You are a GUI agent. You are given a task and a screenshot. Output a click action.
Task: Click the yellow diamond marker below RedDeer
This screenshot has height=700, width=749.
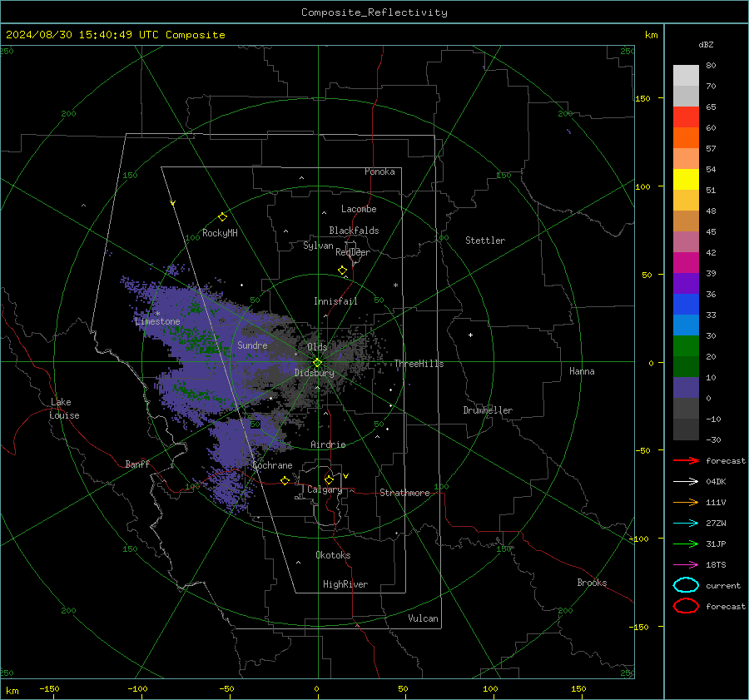pos(342,271)
